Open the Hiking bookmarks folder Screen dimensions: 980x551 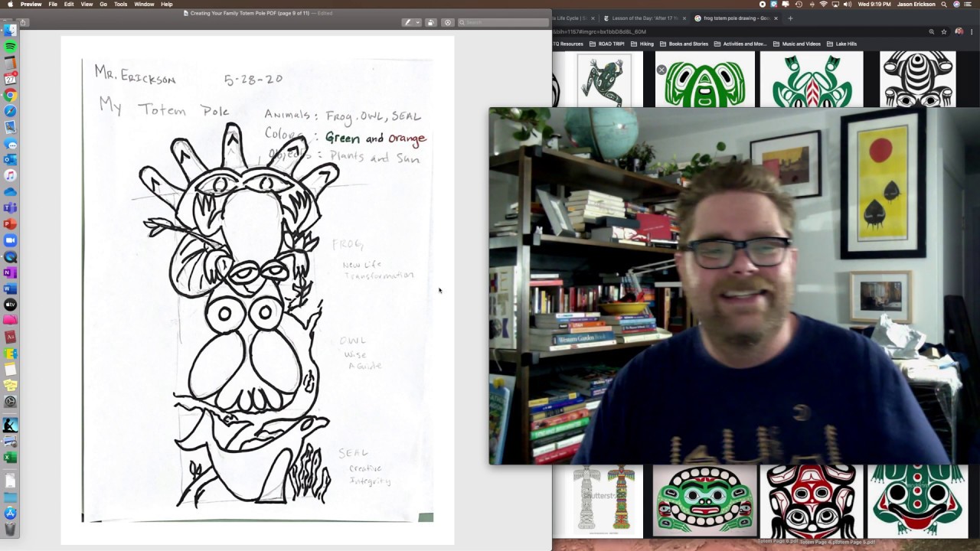point(642,44)
